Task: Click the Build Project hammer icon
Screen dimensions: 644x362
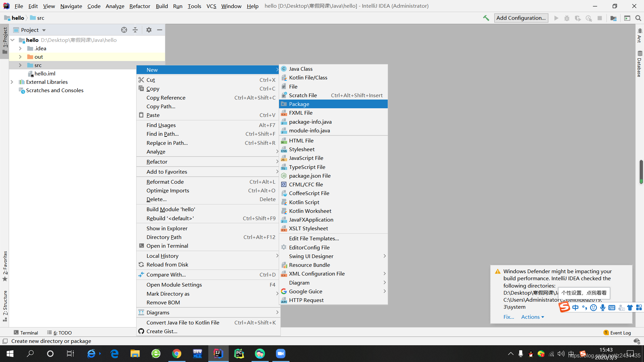Action: tap(486, 18)
